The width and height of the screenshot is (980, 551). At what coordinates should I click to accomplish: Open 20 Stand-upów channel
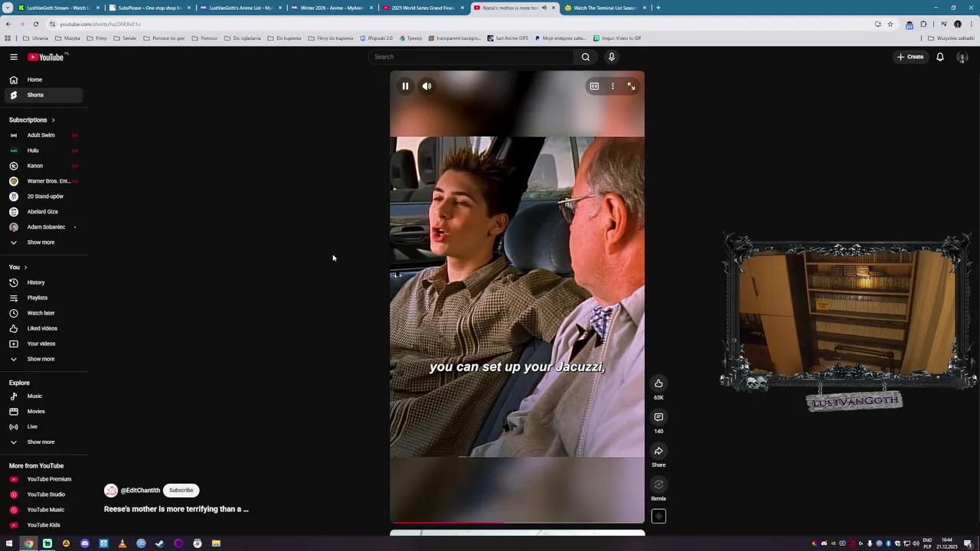click(43, 197)
